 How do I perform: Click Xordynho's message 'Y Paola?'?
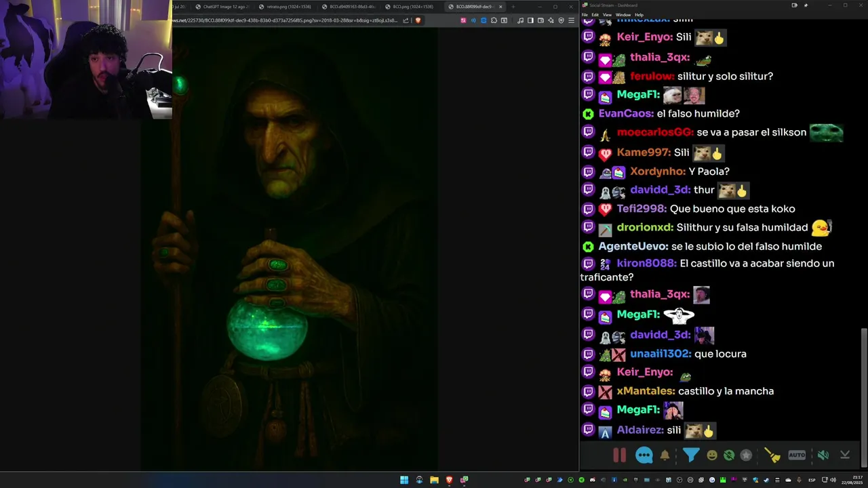click(x=709, y=172)
